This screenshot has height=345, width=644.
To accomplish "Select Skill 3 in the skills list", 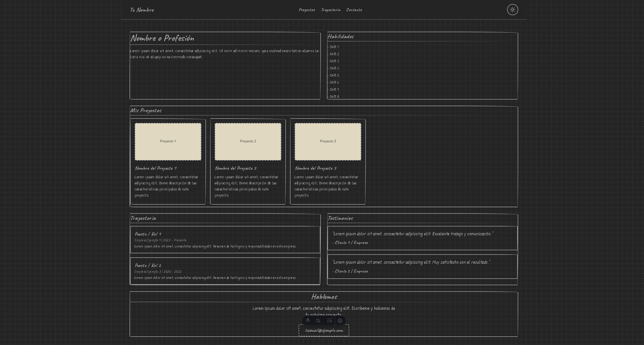I will point(333,61).
